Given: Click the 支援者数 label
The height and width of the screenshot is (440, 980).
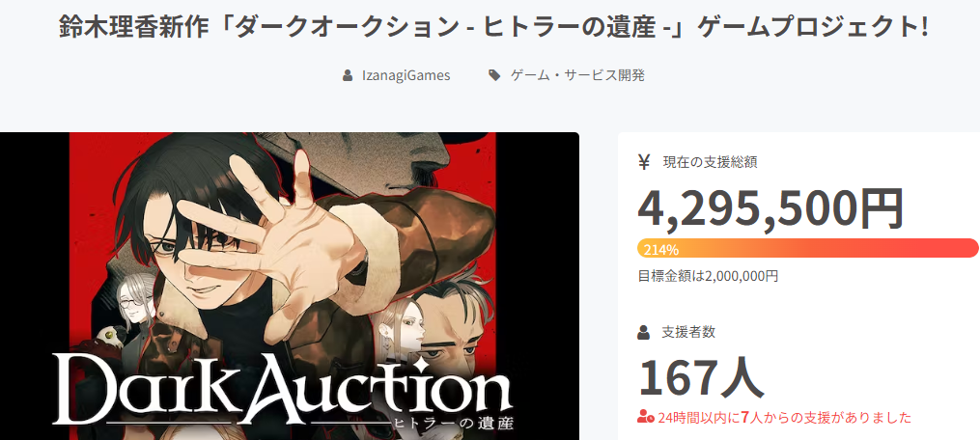Looking at the screenshot, I should [688, 333].
